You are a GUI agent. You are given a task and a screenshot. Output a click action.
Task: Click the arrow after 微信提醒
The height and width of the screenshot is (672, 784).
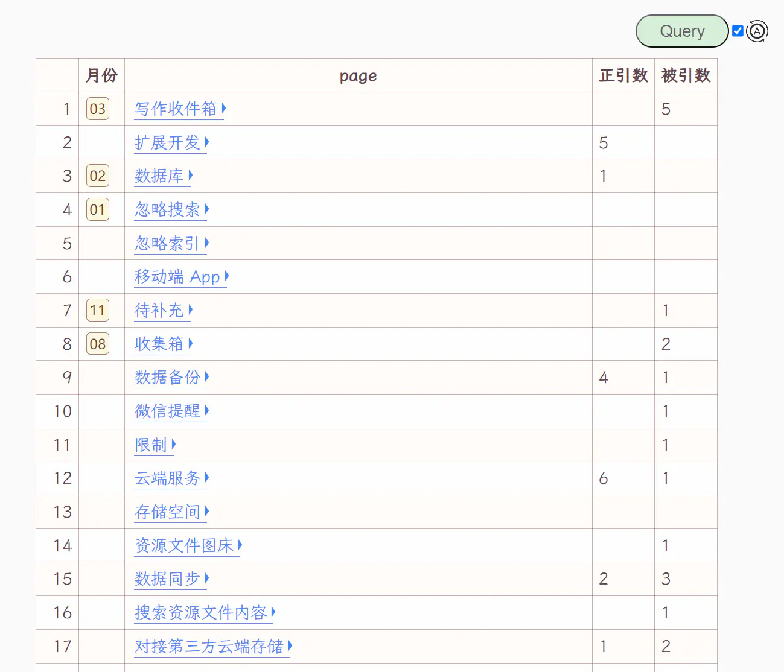[206, 410]
